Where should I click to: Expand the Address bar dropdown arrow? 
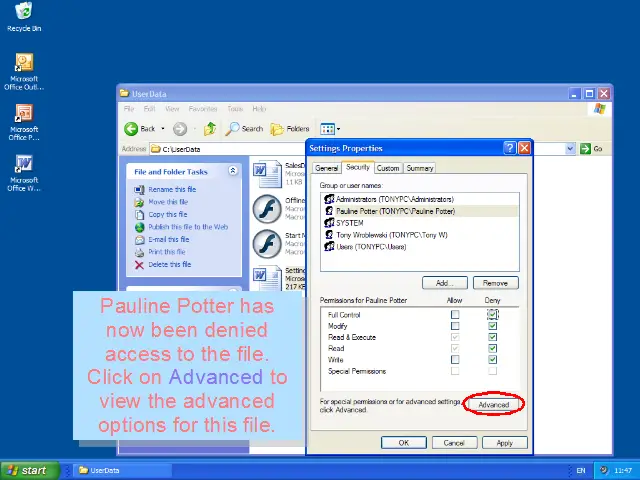[x=571, y=149]
